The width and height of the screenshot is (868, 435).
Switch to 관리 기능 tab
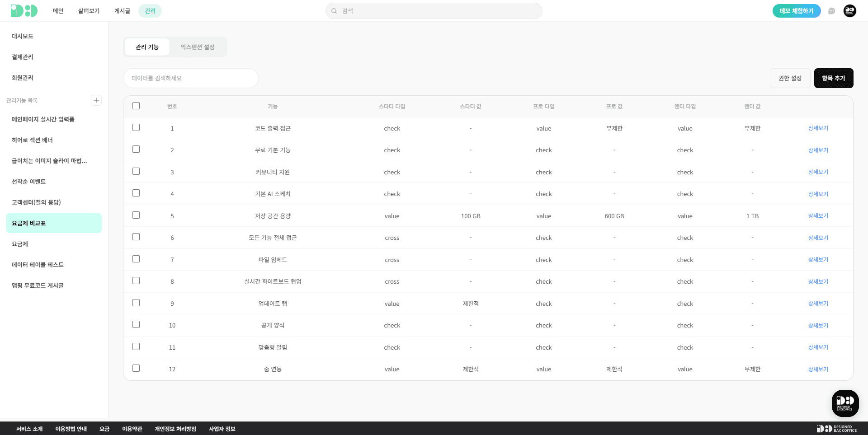pos(147,47)
